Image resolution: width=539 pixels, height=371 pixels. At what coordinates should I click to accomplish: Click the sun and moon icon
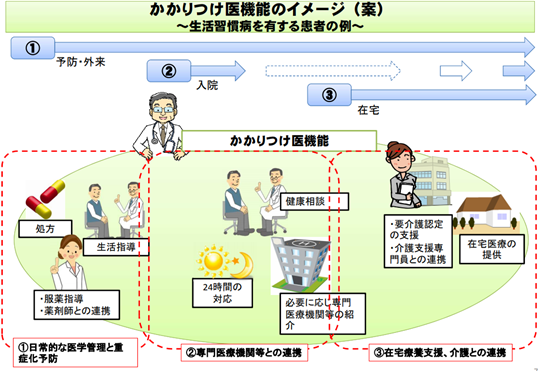click(x=225, y=261)
